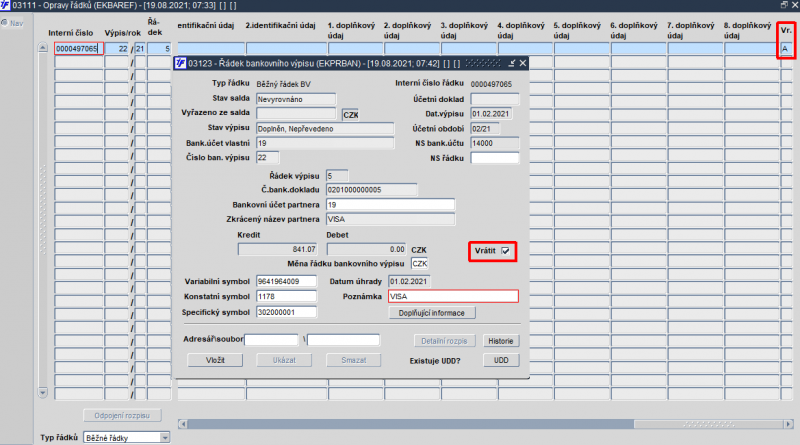The height and width of the screenshot is (445, 800).
Task: Click the Účetní doklad field
Action: click(x=494, y=99)
